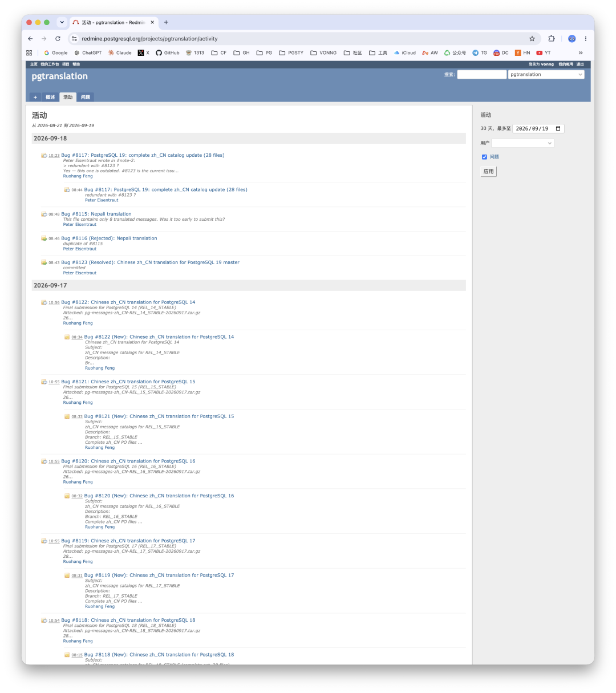
Task: Open the Chrome profile avatar
Action: pyautogui.click(x=572, y=39)
